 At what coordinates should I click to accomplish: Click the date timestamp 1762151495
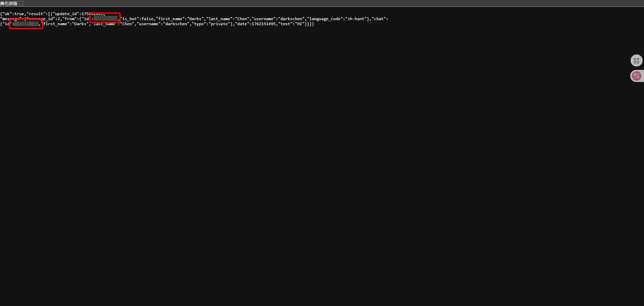(264, 24)
